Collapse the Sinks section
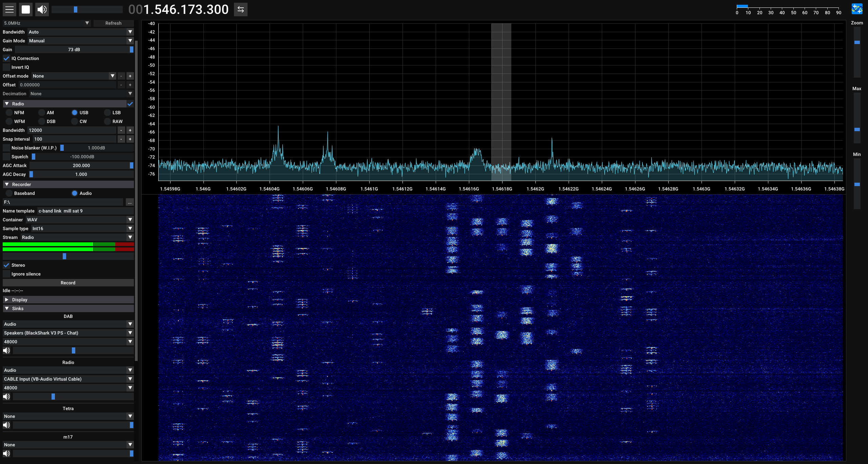The image size is (868, 464). (x=68, y=308)
